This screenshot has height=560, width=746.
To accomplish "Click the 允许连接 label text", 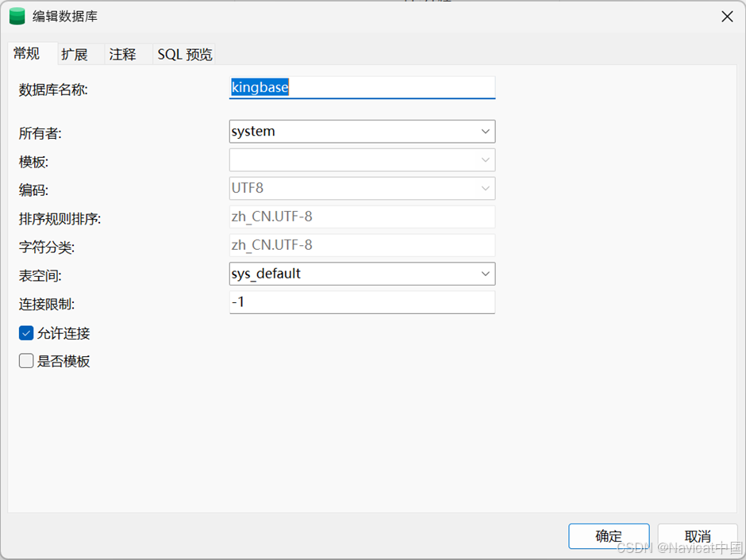I will pyautogui.click(x=63, y=333).
